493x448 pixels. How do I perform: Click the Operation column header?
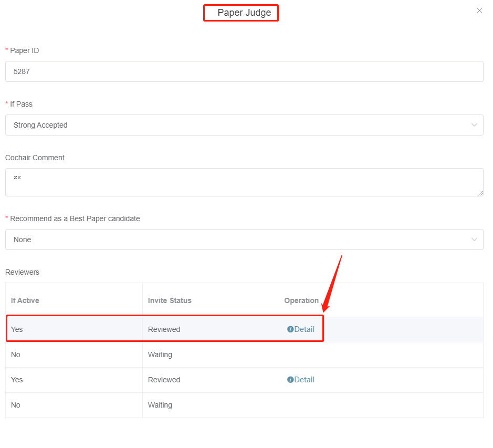click(x=301, y=300)
